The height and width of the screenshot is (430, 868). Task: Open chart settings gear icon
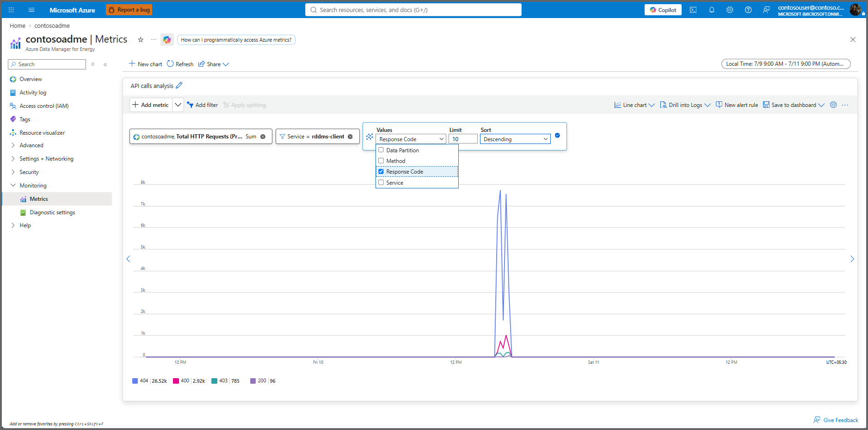click(833, 105)
